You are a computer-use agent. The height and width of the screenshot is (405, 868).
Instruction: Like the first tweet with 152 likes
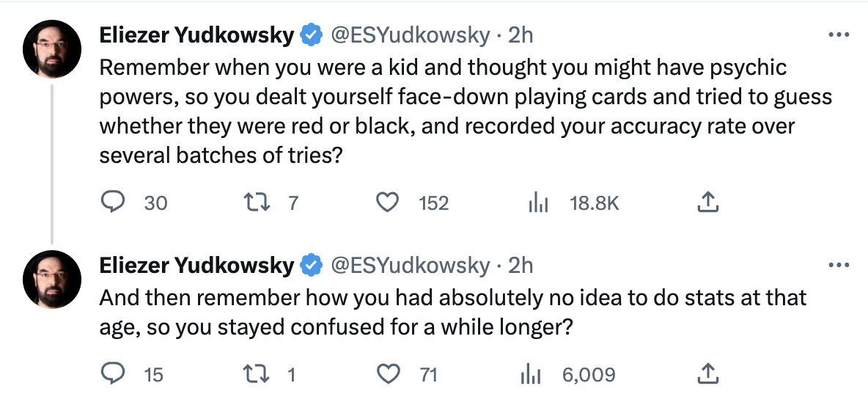(x=388, y=202)
